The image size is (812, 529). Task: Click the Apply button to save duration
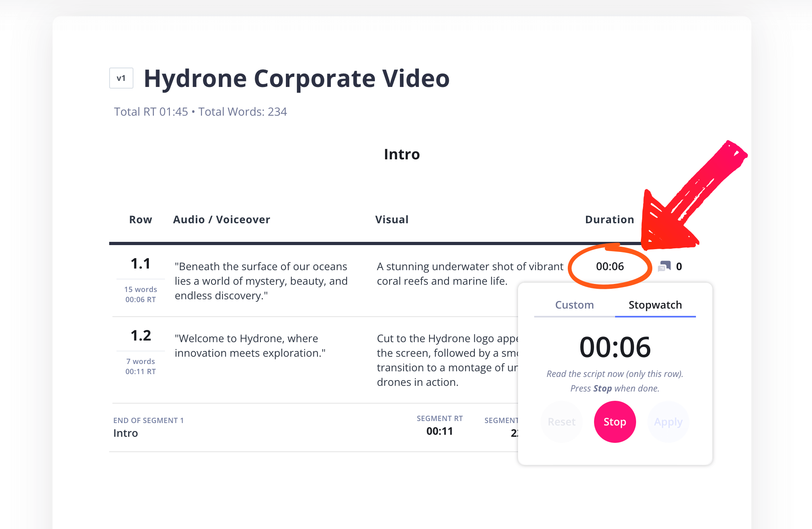click(x=668, y=421)
